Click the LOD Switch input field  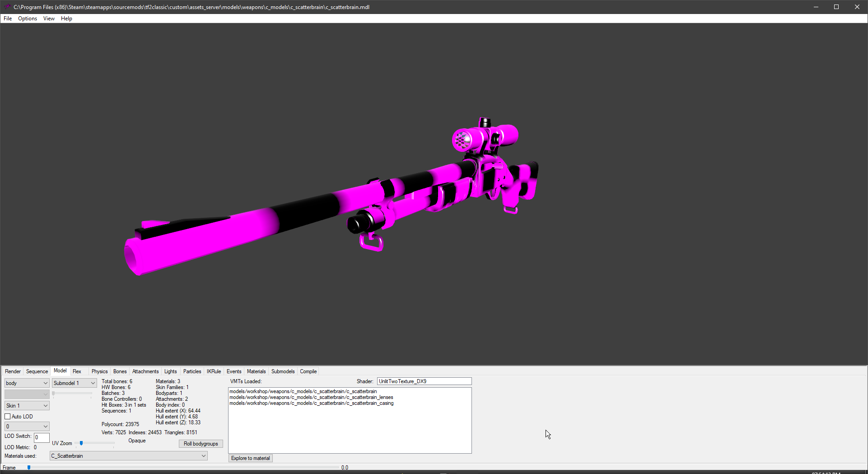pos(42,437)
